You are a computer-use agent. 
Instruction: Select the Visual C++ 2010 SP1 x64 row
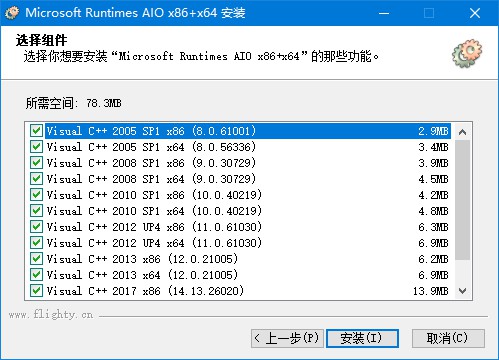pyautogui.click(x=248, y=211)
